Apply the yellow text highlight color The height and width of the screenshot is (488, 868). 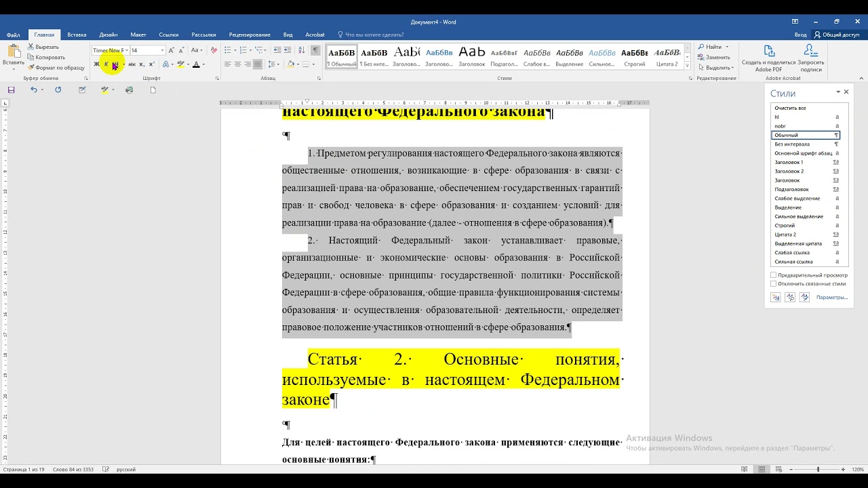point(180,64)
